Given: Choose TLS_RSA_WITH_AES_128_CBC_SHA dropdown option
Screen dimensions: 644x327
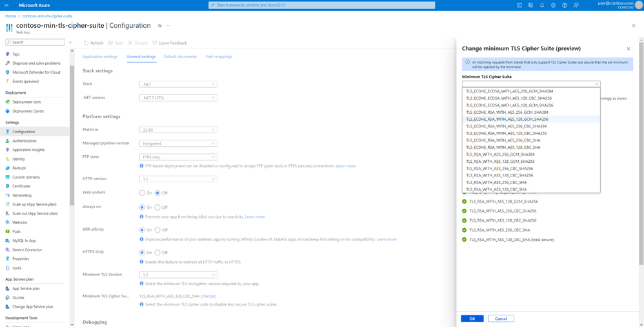Looking at the screenshot, I should point(531,189).
